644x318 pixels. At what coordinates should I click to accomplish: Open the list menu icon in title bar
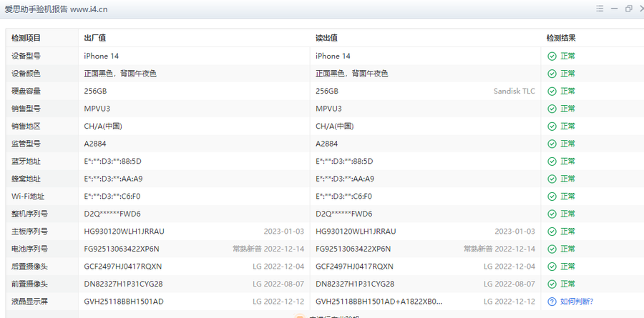(600, 9)
